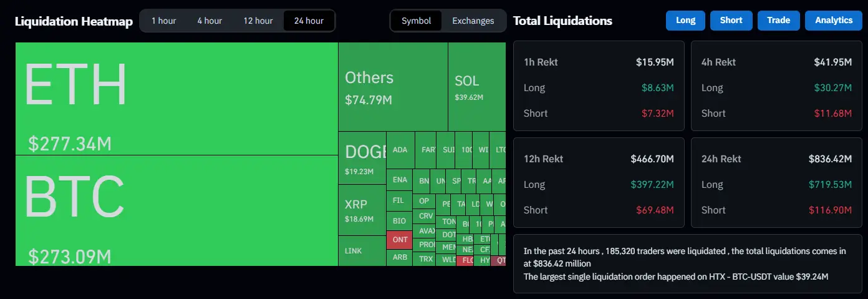Image resolution: width=868 pixels, height=299 pixels.
Task: Click the XRP heatmap block
Action: pyautogui.click(x=362, y=210)
